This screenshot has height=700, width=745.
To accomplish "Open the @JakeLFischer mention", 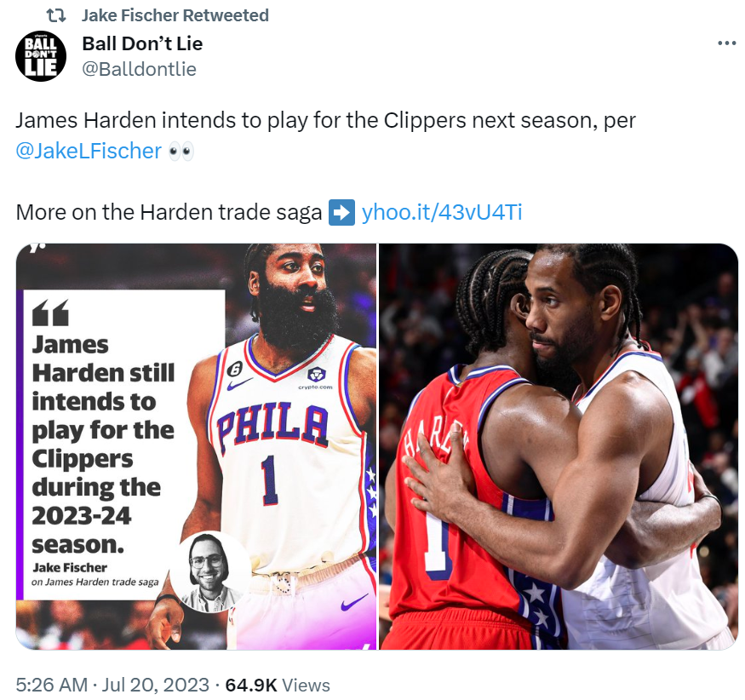I will pyautogui.click(x=89, y=151).
